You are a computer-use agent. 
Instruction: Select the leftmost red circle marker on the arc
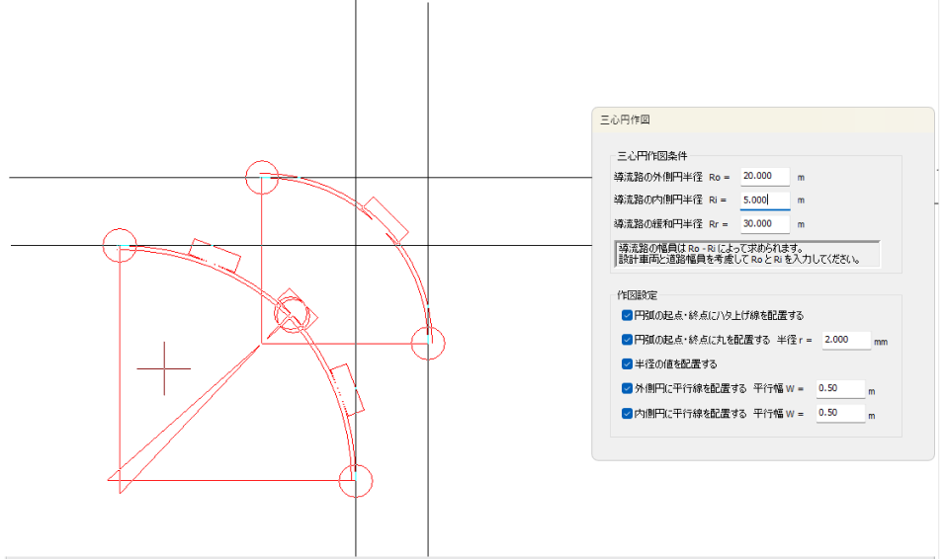121,245
